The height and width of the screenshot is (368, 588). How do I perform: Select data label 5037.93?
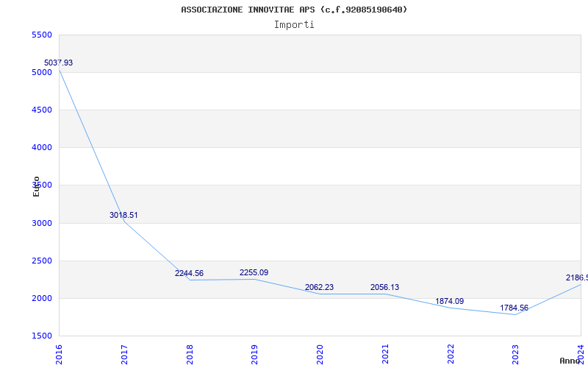click(x=59, y=63)
